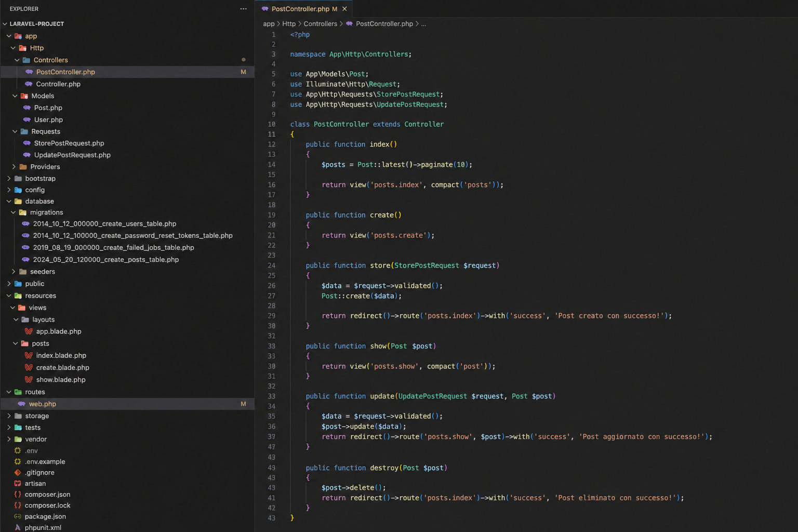The image size is (798, 532).
Task: Select the public folder row
Action: click(127, 284)
